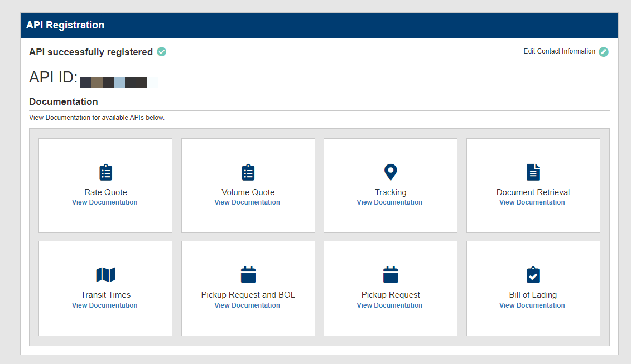631x364 pixels.
Task: Click the green pencil edit icon
Action: [604, 52]
